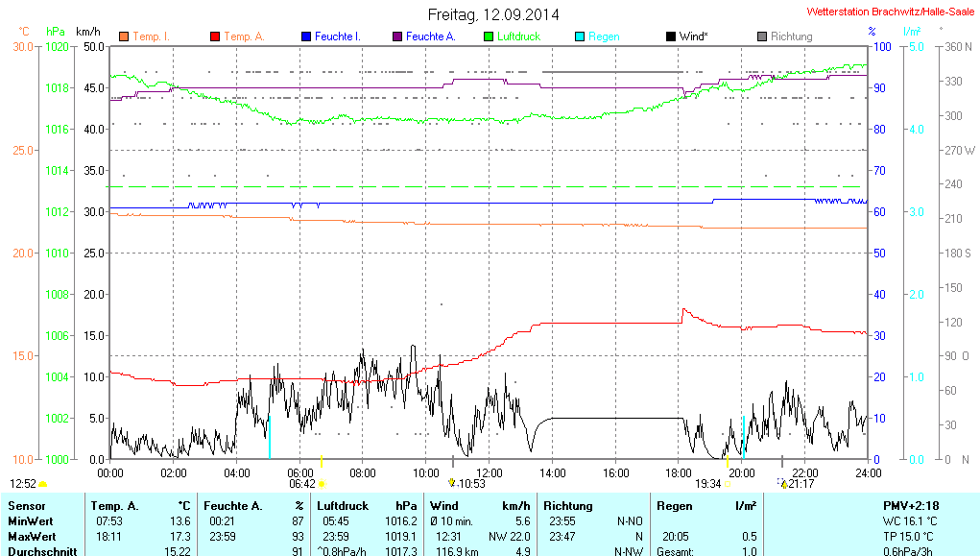The width and height of the screenshot is (980, 556).
Task: Click the yellow icon next to 12:52
Action: 43,484
